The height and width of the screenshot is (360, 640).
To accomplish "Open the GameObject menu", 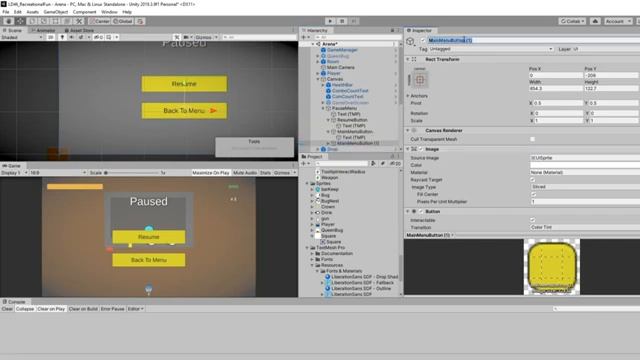I will pos(56,12).
